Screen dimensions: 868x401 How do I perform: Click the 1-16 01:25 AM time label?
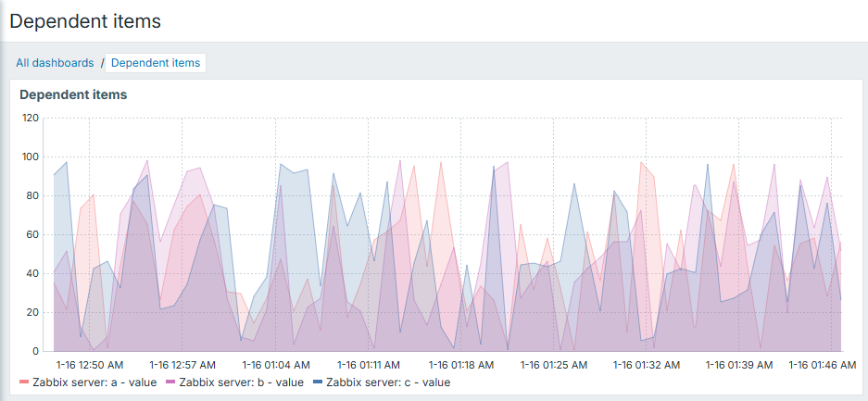click(x=553, y=366)
